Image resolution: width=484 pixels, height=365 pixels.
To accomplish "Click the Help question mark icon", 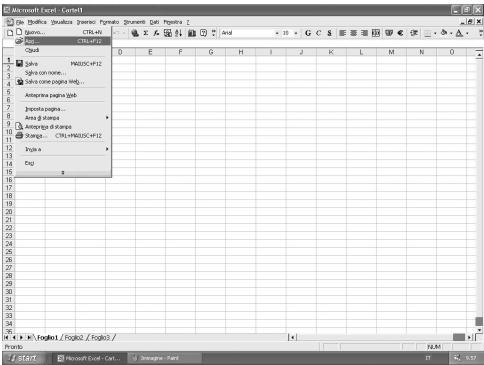I will click(203, 33).
